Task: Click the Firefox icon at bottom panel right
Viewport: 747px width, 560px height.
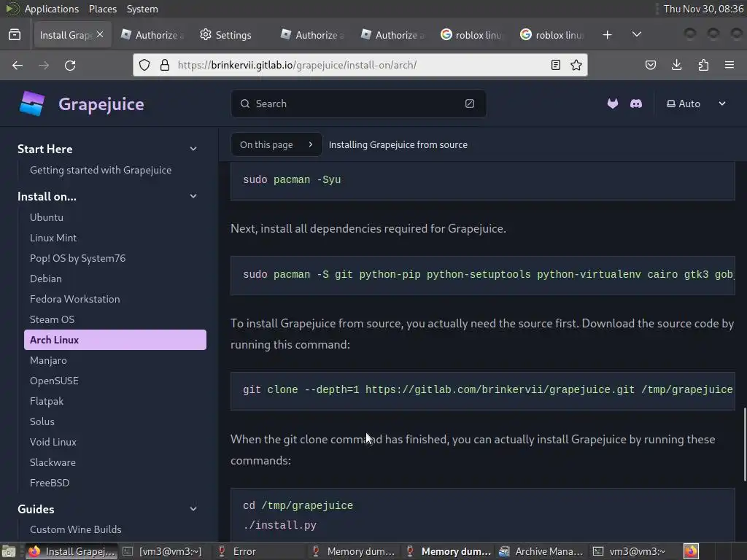Action: (691, 551)
